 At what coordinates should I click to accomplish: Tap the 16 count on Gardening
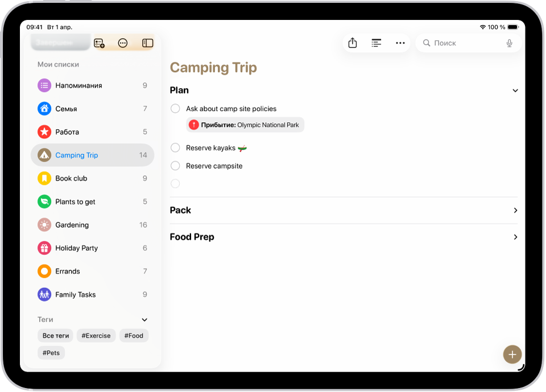(143, 225)
